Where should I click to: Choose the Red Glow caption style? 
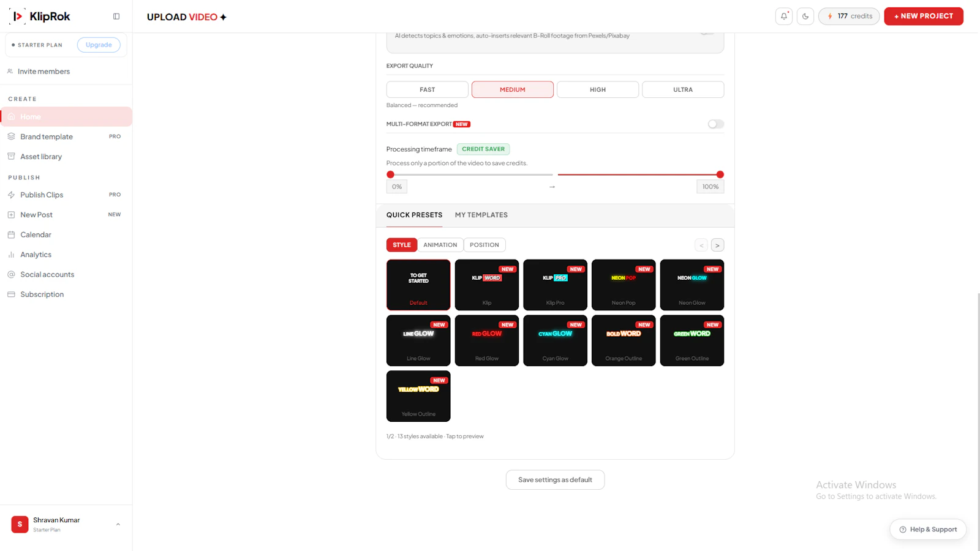point(487,340)
